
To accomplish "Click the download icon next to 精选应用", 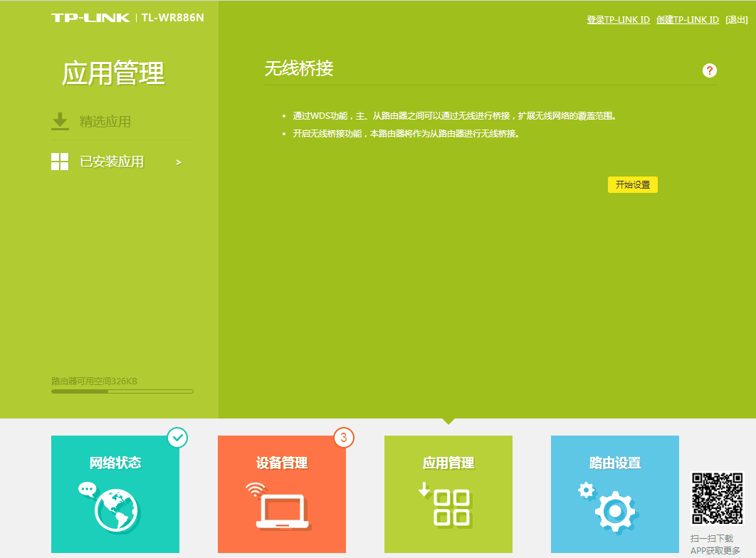I will click(x=60, y=121).
